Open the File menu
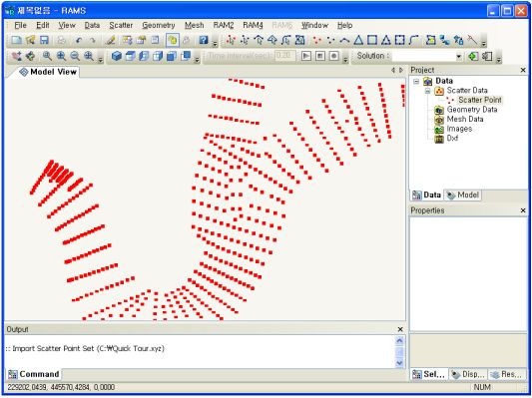Screen dimensions: 532x398 pyautogui.click(x=20, y=25)
